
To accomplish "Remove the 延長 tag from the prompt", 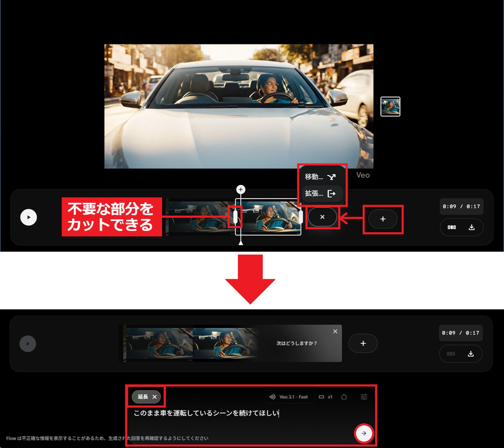I will (x=155, y=397).
